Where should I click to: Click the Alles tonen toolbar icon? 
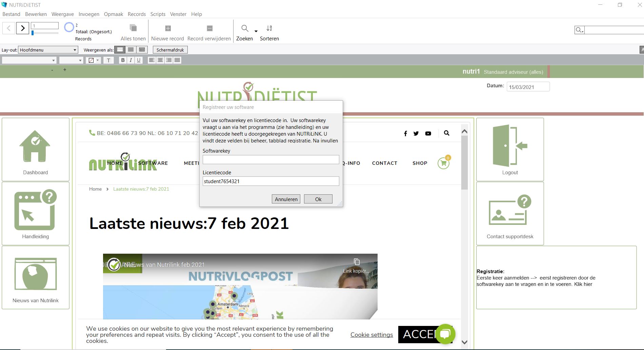133,28
